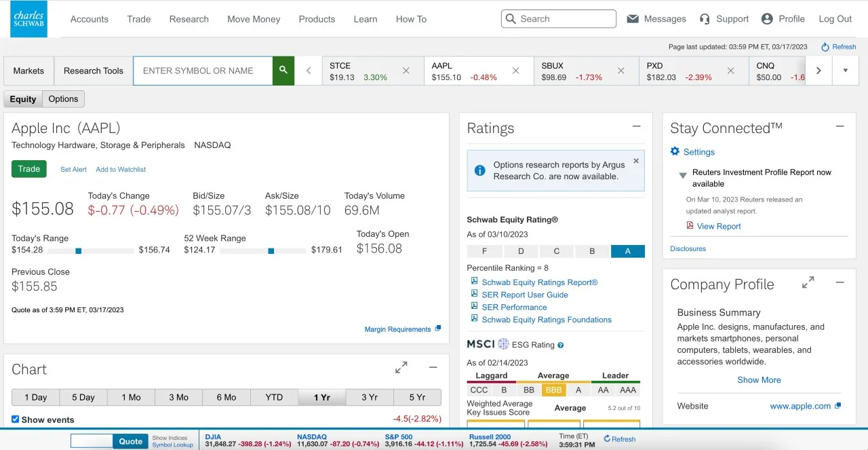Viewport: 868px width, 450px height.
Task: Click the green symbol search magnifier button
Action: pos(283,71)
